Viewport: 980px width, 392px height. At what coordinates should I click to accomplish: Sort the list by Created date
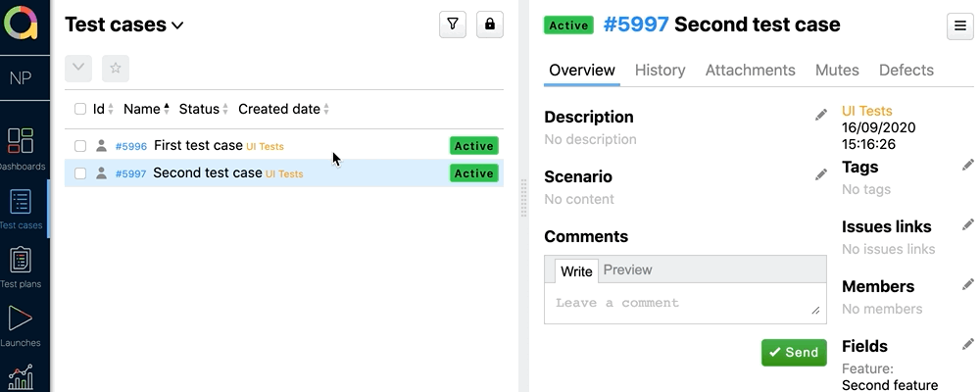tap(283, 109)
